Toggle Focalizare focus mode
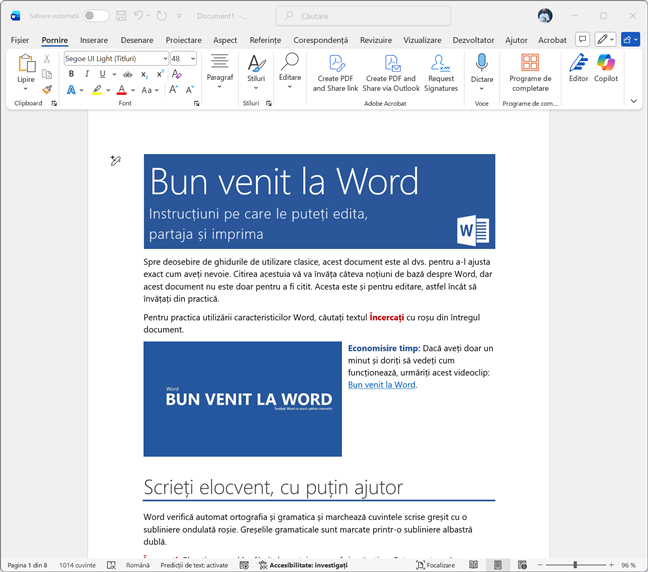Screen dimensions: 648x572 (436, 565)
